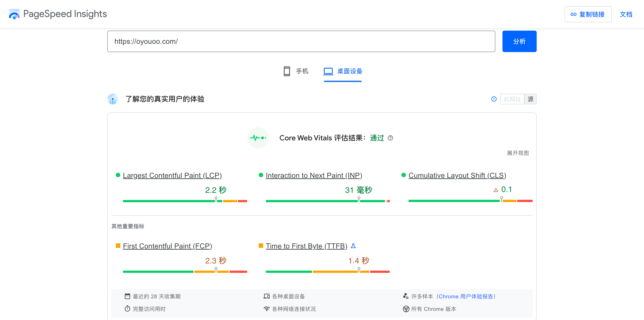The image size is (644, 320).
Task: Click the orange square beside TTFB
Action: pos(261,246)
